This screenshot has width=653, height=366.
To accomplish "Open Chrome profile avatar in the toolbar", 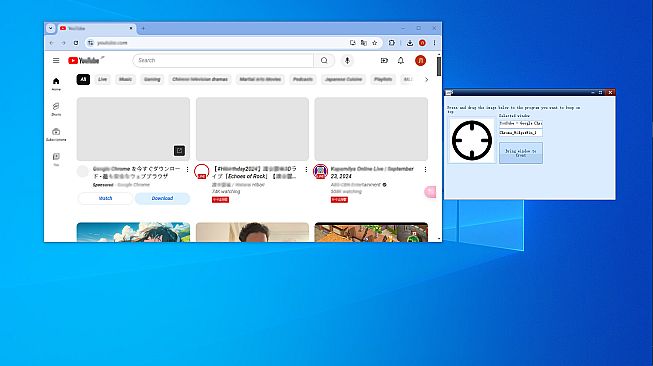I will click(422, 42).
